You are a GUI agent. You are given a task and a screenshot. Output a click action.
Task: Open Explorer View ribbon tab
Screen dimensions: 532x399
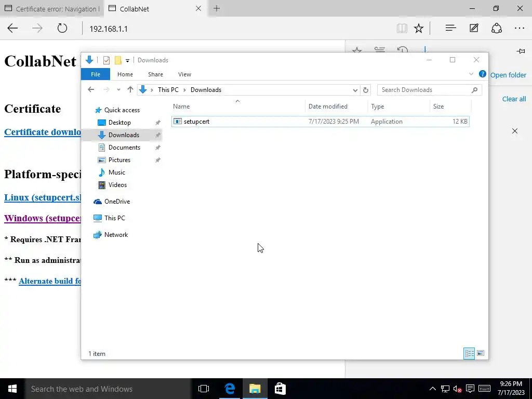click(184, 74)
